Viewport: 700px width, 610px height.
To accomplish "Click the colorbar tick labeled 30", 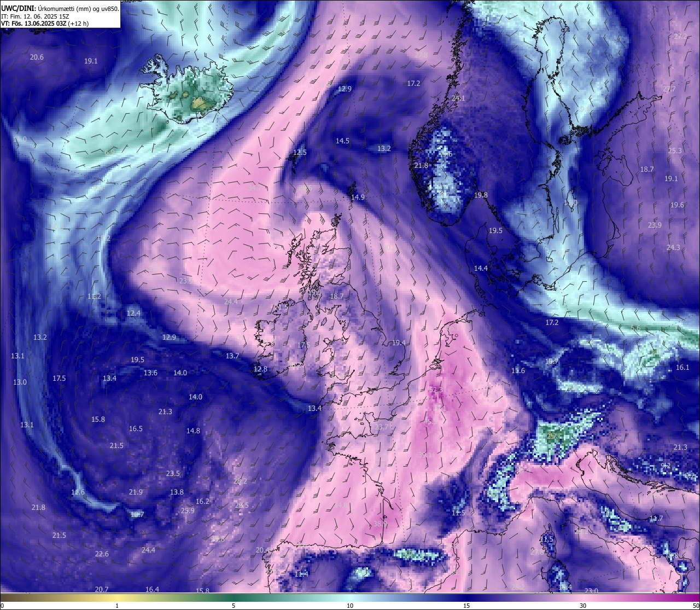I will coord(583,606).
